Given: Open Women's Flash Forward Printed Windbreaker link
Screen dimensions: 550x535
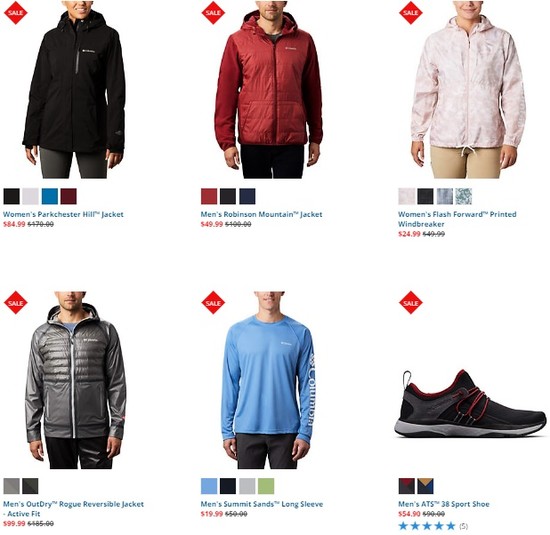Looking at the screenshot, I should [457, 219].
